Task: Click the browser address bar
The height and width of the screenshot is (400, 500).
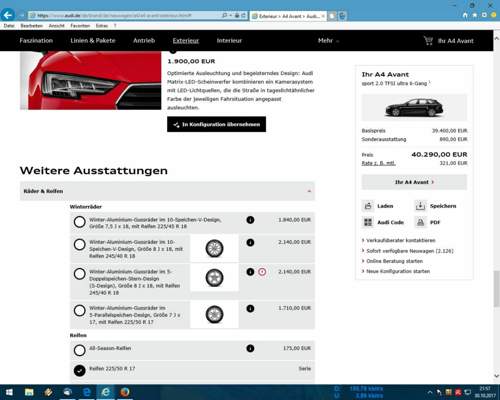Action: pos(125,15)
